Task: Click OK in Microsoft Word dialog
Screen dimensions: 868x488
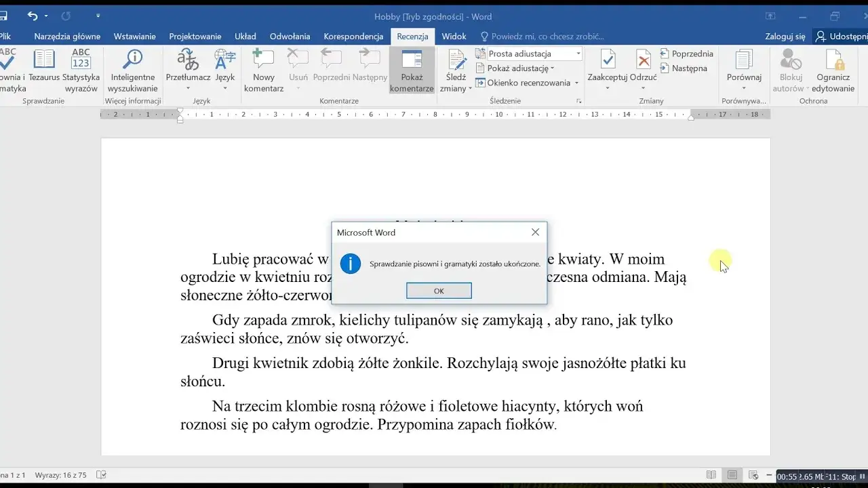Action: click(x=439, y=291)
